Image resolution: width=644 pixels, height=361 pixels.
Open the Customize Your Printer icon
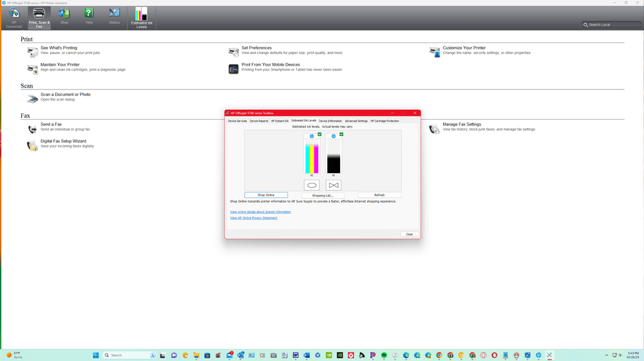coord(435,51)
